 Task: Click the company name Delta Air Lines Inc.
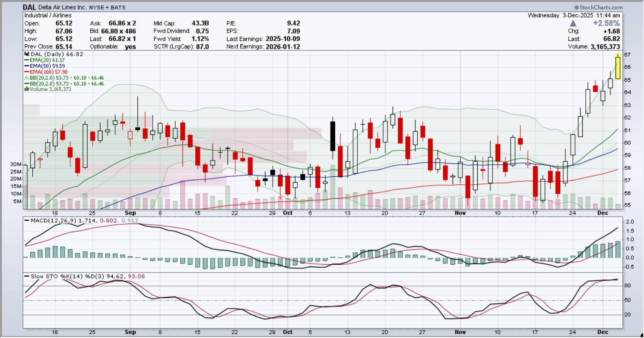coord(63,8)
